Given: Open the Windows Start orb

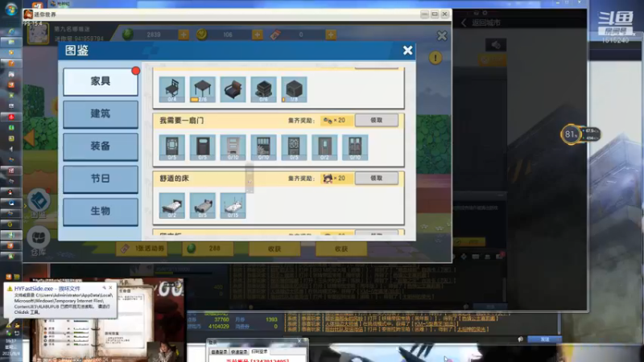Looking at the screenshot, I should pyautogui.click(x=11, y=9).
